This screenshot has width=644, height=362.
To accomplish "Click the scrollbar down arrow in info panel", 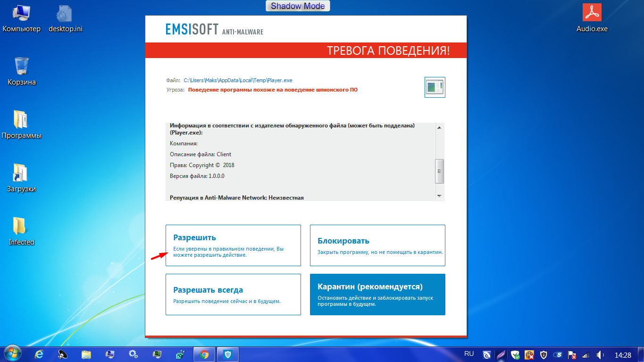I will tap(439, 196).
